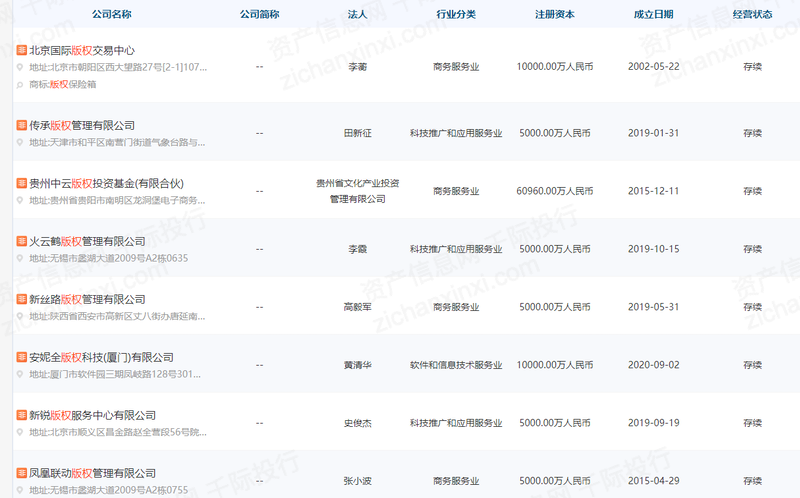
Task: Click legal representative 李蘅
Action: tap(358, 67)
